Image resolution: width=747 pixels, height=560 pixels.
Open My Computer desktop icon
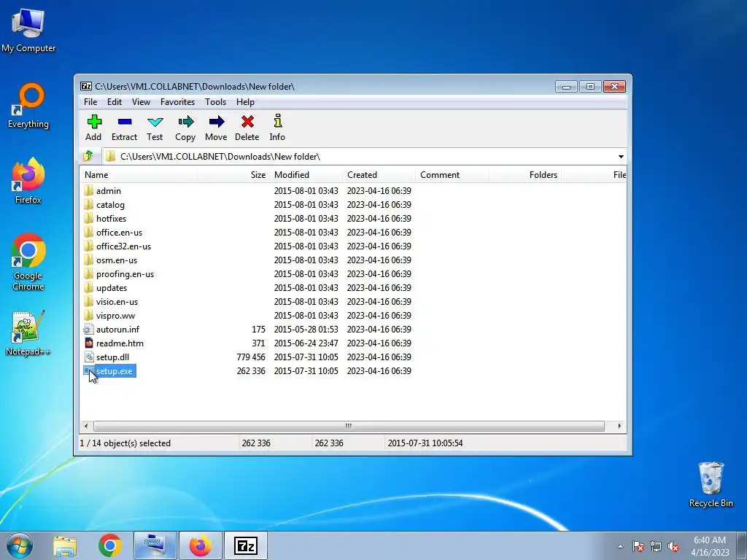pos(28,31)
